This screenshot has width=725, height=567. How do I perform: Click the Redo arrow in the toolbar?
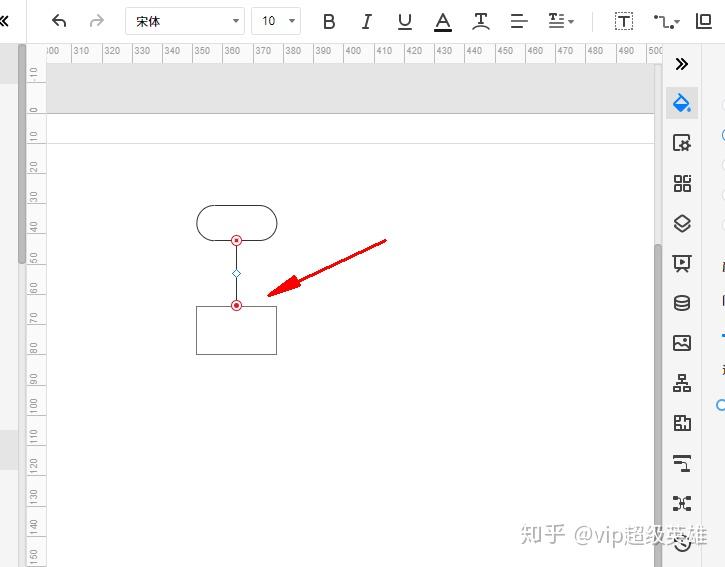tap(97, 21)
